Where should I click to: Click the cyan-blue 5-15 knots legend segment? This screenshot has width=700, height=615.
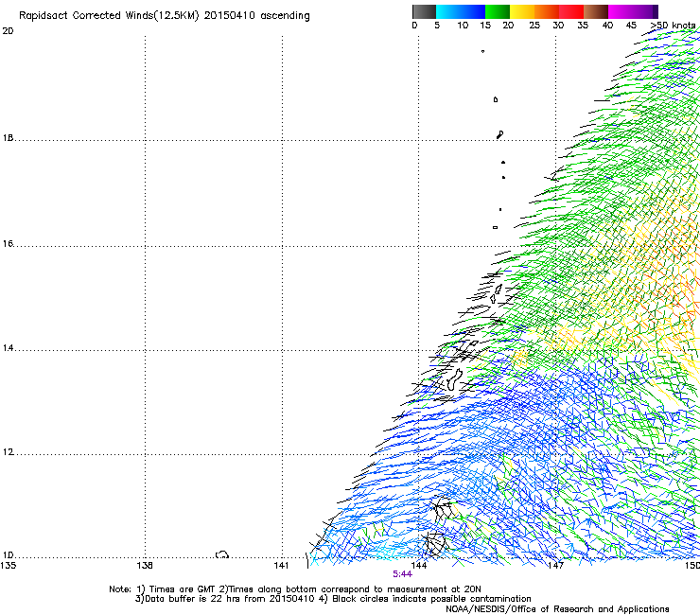tap(461, 11)
